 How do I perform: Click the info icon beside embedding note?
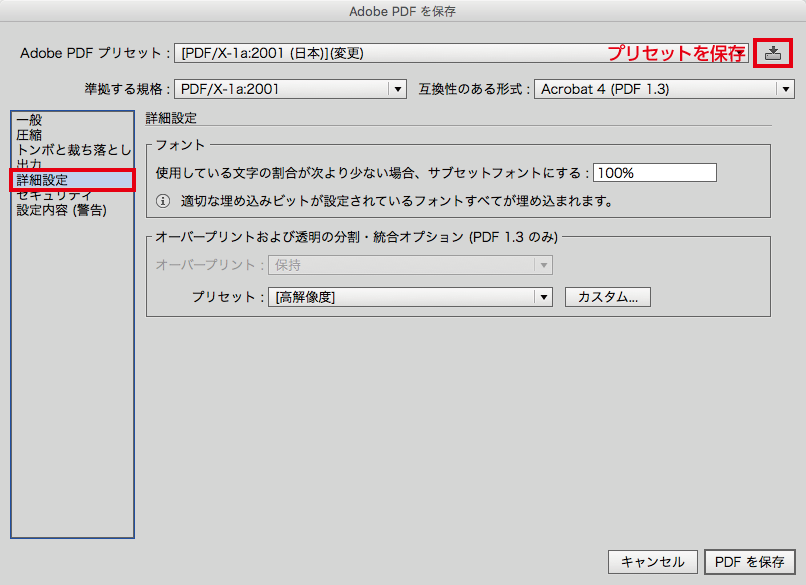click(x=163, y=201)
